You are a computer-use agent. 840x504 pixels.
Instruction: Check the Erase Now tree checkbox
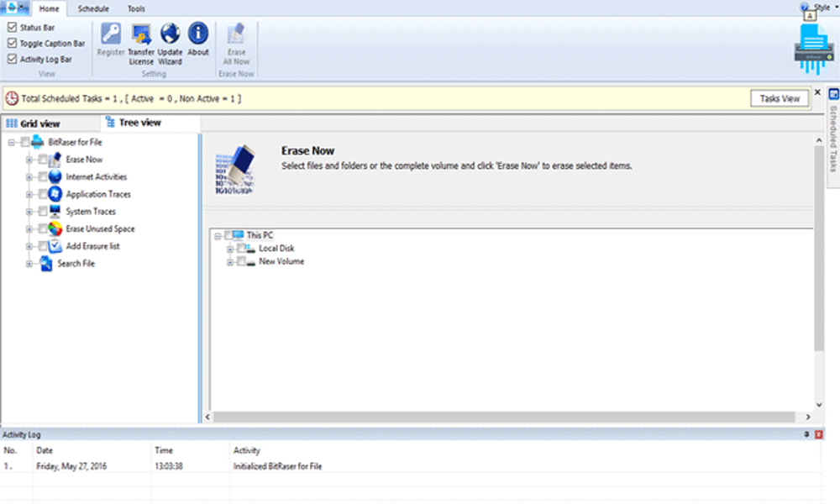click(x=42, y=160)
